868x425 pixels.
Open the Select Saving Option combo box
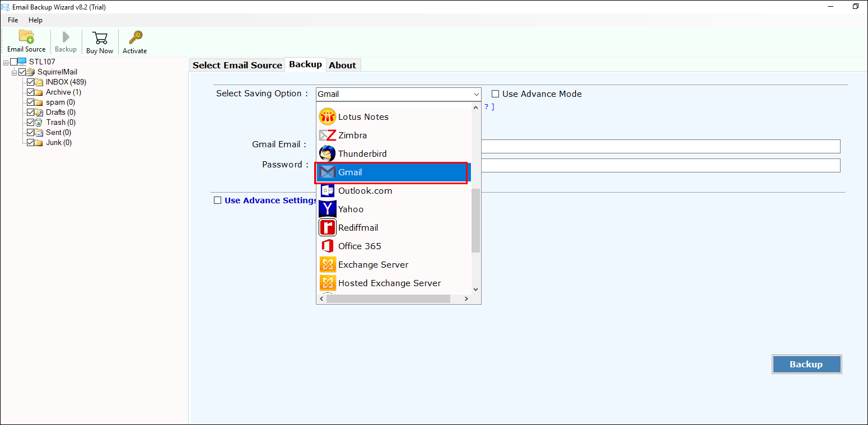click(398, 94)
